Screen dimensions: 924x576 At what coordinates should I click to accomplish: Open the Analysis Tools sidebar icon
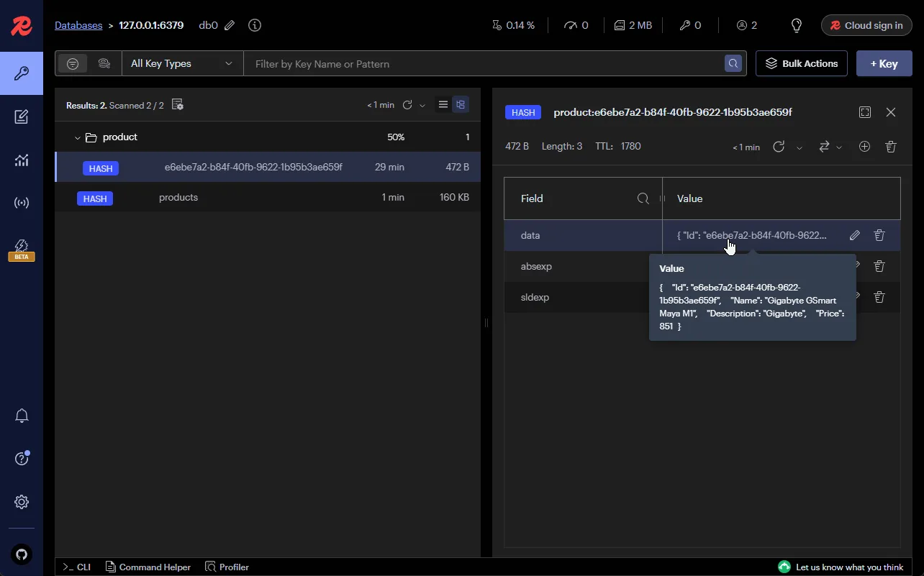pyautogui.click(x=22, y=160)
